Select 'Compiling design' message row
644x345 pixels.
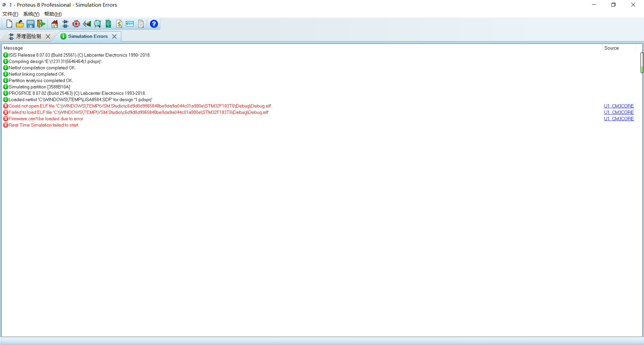(55, 61)
